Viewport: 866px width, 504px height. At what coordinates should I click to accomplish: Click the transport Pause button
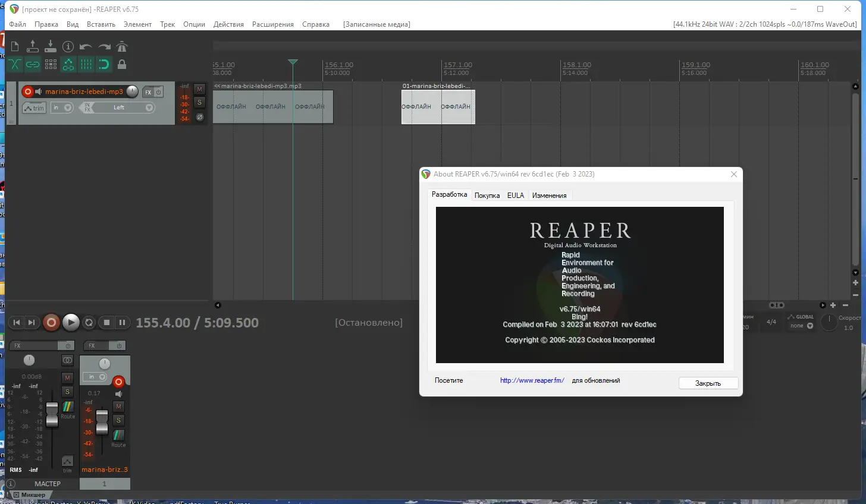click(x=122, y=322)
